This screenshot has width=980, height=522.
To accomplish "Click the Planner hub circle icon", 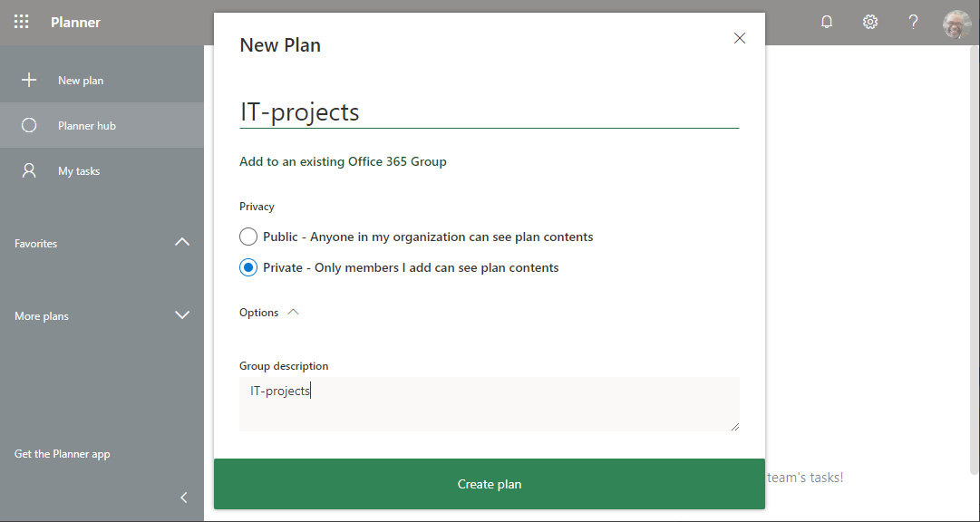I will coord(29,125).
